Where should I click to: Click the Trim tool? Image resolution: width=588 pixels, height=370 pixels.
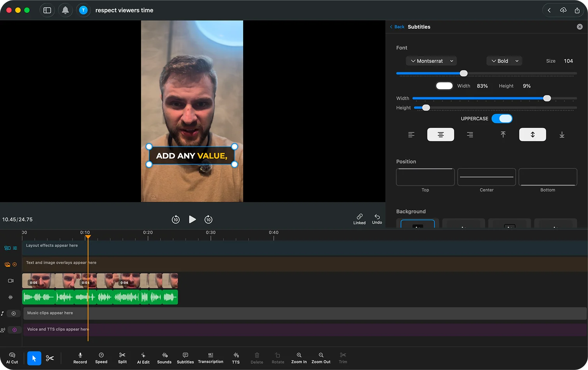pos(343,358)
